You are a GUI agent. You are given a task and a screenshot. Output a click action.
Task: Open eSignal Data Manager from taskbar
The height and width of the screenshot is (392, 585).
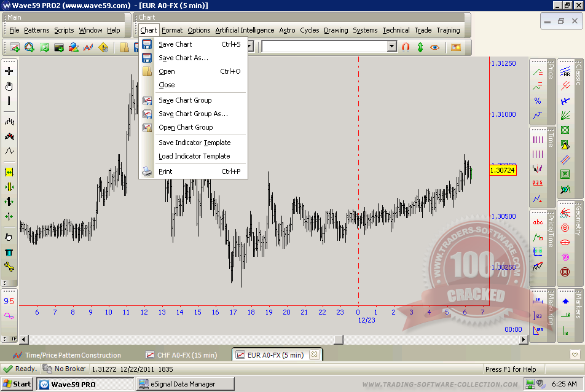click(184, 384)
